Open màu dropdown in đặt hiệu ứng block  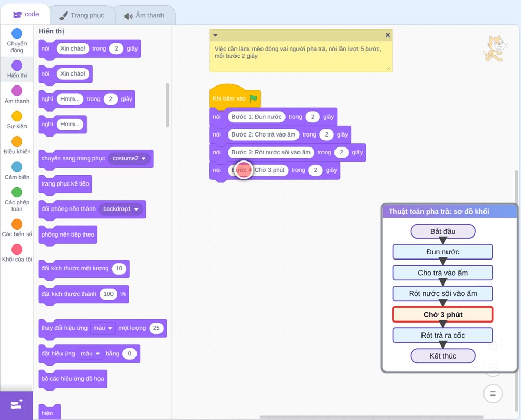coord(90,353)
